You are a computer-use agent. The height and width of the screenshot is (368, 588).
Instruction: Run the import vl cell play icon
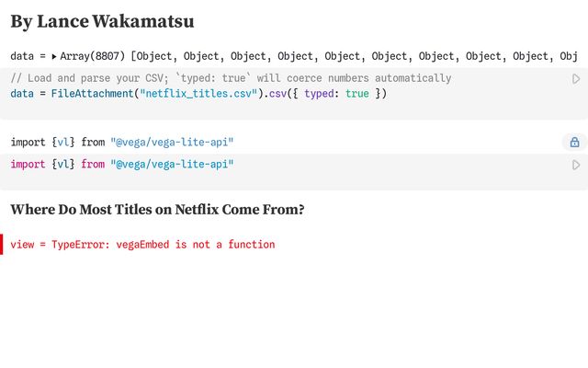click(x=576, y=165)
